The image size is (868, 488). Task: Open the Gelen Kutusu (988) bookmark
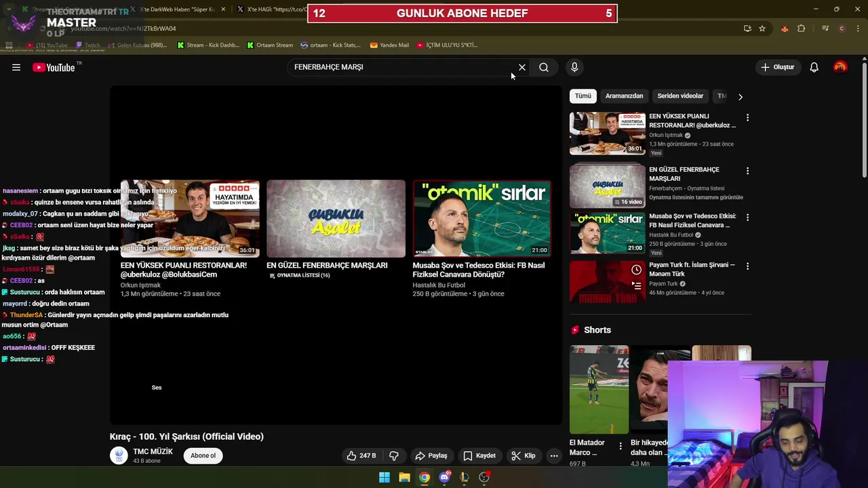(137, 45)
